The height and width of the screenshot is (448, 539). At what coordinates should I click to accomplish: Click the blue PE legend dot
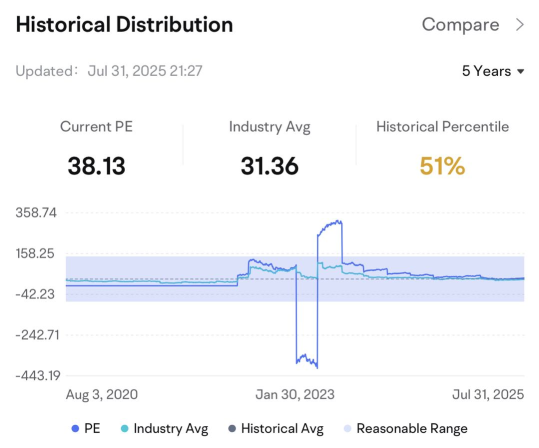click(75, 429)
